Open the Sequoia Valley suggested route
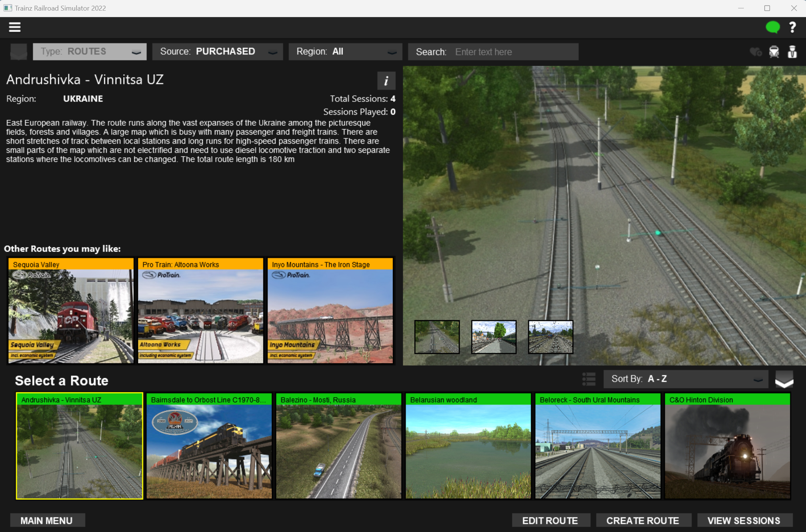 (x=71, y=310)
